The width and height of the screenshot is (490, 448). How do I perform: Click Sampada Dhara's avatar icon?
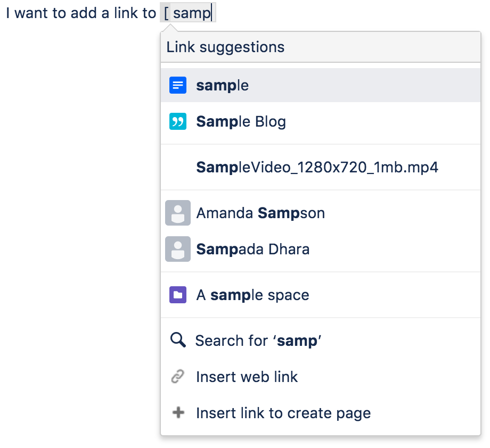tap(178, 249)
